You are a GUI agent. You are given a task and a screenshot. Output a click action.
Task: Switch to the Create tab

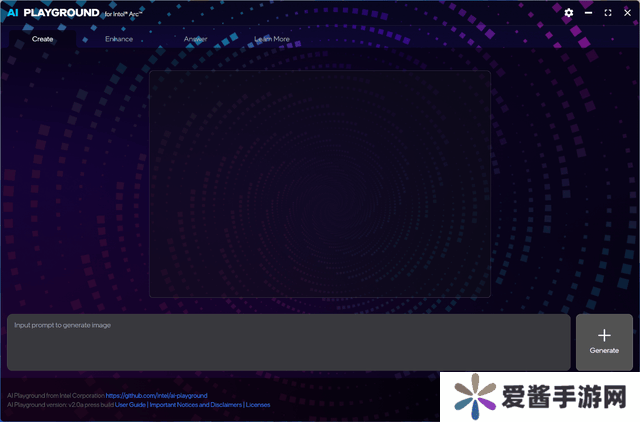coord(43,39)
